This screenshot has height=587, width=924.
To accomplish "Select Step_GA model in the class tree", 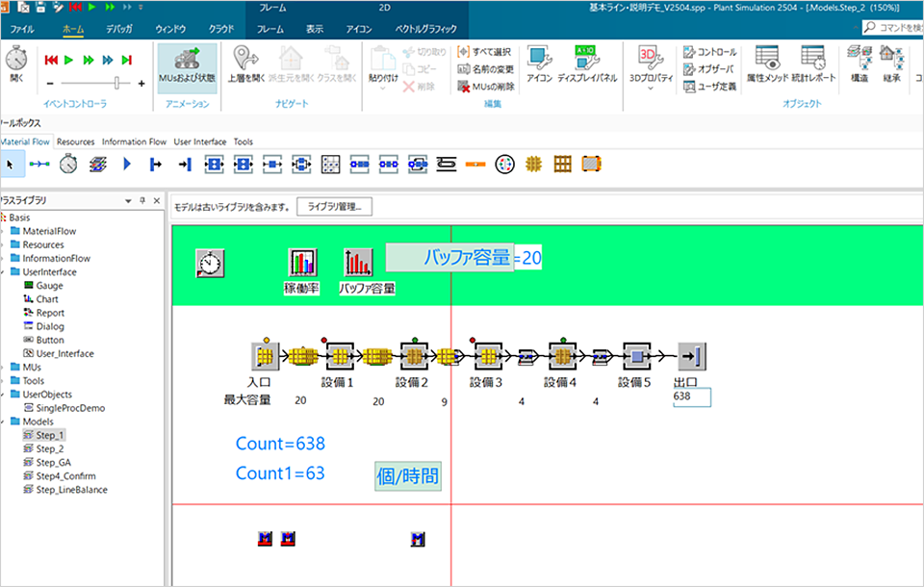I will click(54, 462).
